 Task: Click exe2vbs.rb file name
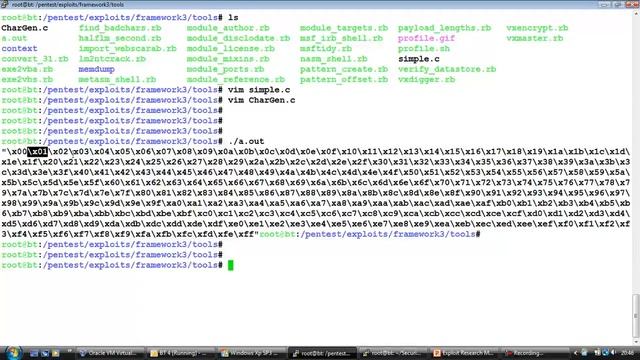point(27,80)
